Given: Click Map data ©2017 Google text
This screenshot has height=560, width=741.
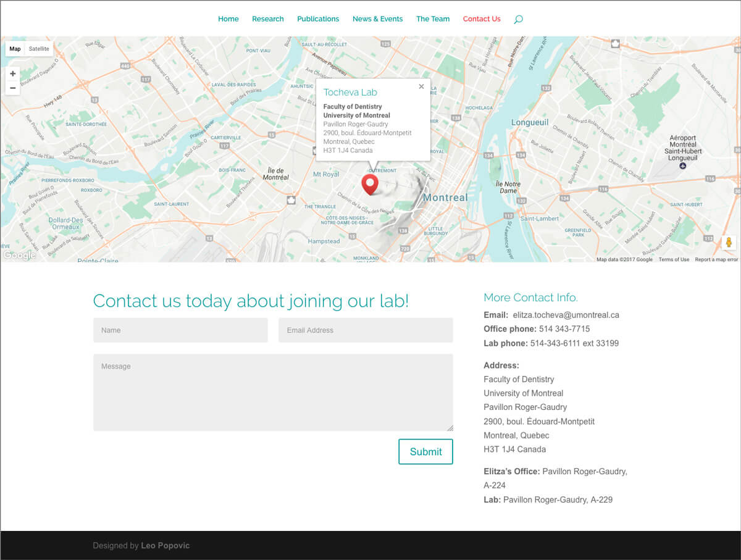Looking at the screenshot, I should click(624, 259).
